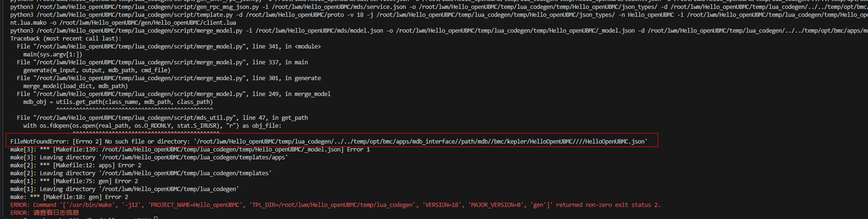Click the terminal cursor on the prompt line
This screenshot has width=868, height=219.
pyautogui.click(x=155, y=218)
